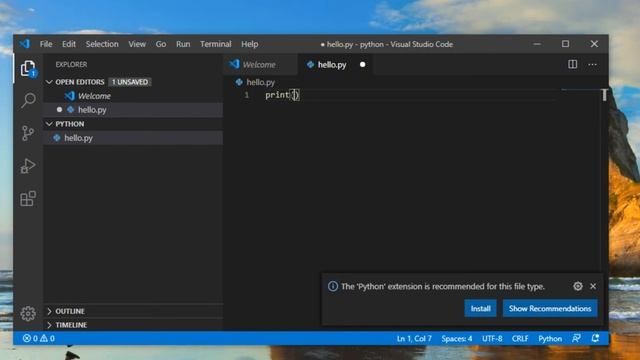Open Source Control view icon
This screenshot has width=640, height=360.
[x=28, y=133]
